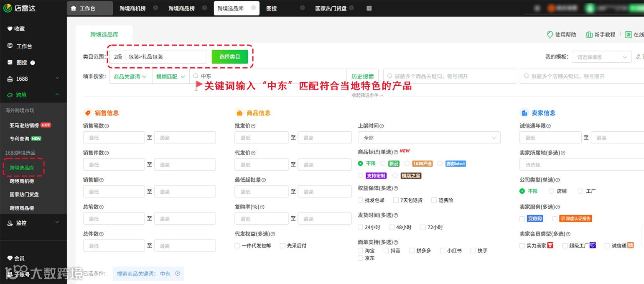Click the 类目范围 field showing 包装>礼品包装
Viewport: 644px width, 284px height.
pyautogui.click(x=158, y=57)
